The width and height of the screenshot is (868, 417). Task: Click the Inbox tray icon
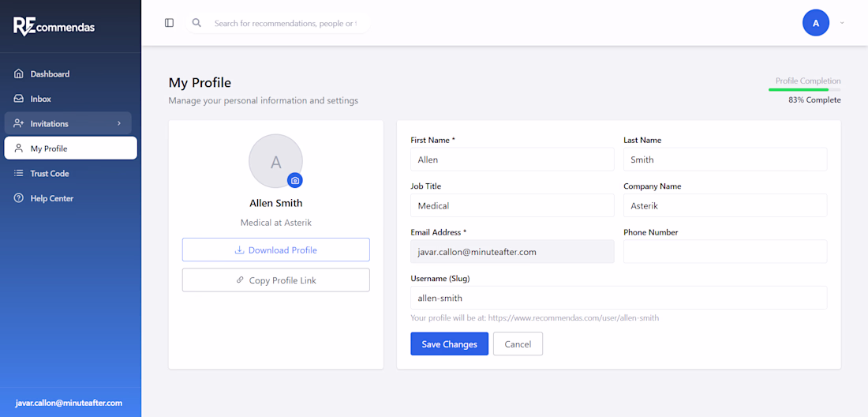[19, 99]
